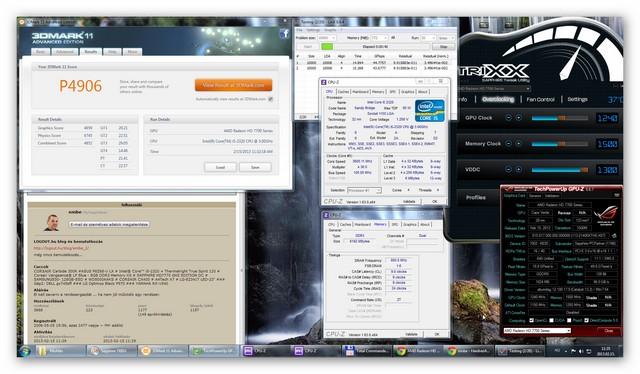Click the VDDC slider bar in TriXX

tap(560, 170)
